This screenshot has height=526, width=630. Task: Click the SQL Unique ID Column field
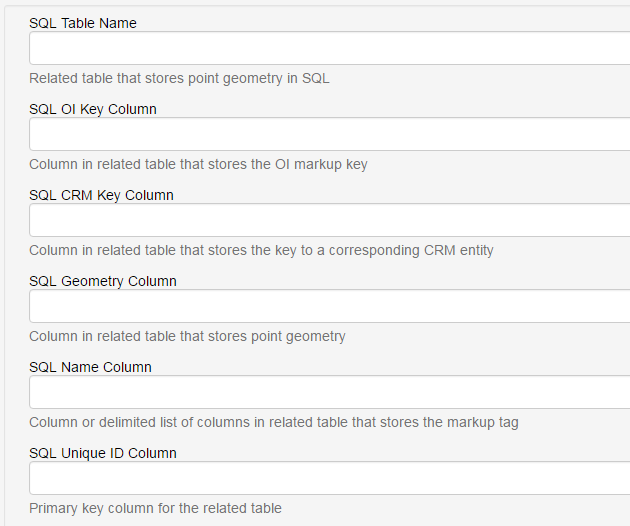[x=330, y=478]
